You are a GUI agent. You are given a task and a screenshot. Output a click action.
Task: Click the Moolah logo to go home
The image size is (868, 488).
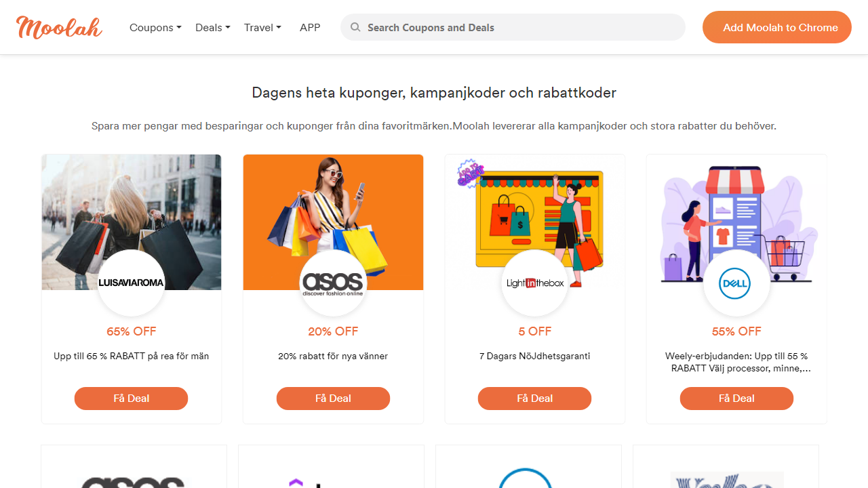pyautogui.click(x=58, y=27)
